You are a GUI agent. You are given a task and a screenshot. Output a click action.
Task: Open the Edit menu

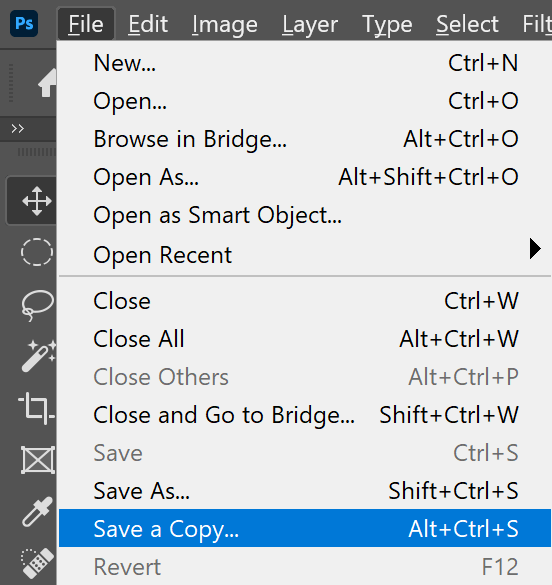point(148,24)
